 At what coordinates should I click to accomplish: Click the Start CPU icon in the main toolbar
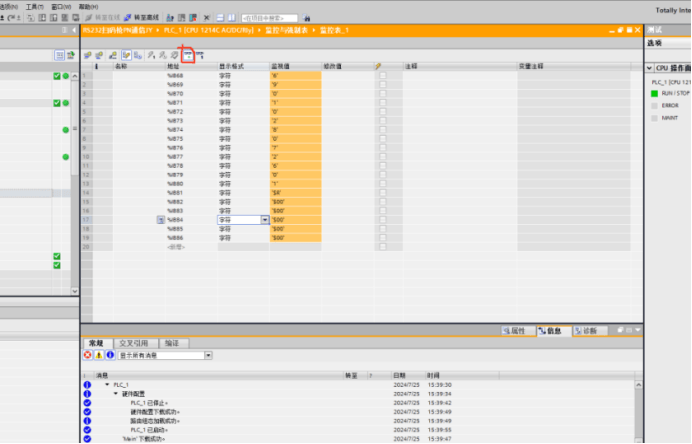(181, 18)
